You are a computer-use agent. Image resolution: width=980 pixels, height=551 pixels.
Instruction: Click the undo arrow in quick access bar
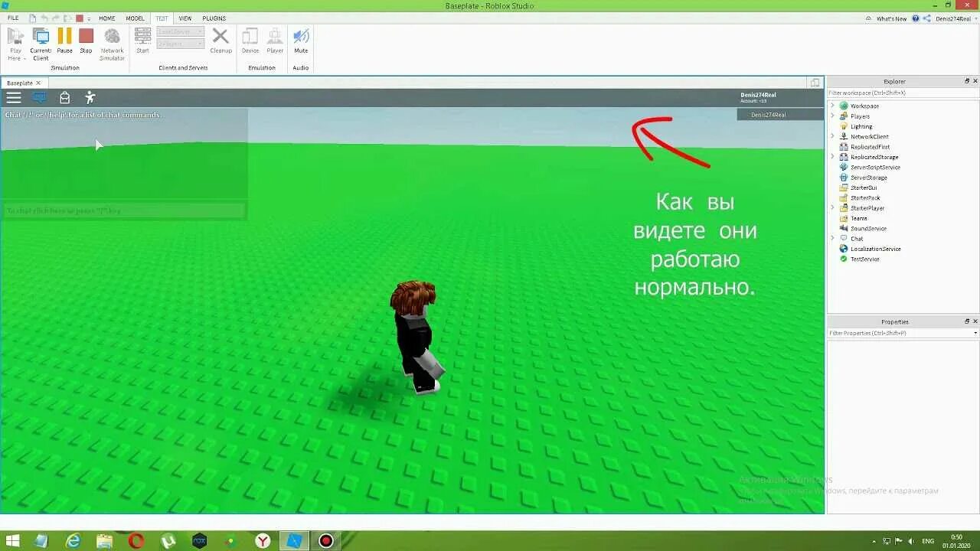click(45, 18)
